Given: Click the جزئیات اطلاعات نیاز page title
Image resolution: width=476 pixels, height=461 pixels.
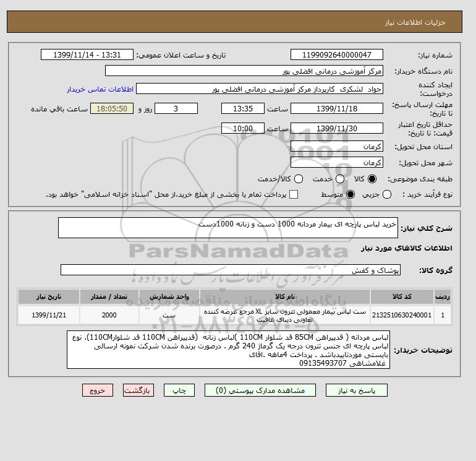Looking at the screenshot, I should (x=415, y=22).
